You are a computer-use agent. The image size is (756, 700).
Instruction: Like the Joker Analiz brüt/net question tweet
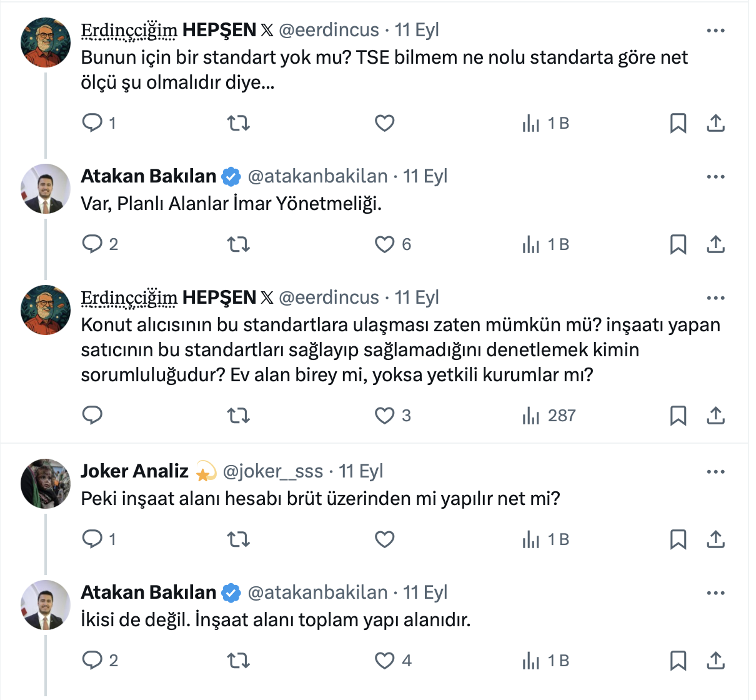[x=385, y=539]
